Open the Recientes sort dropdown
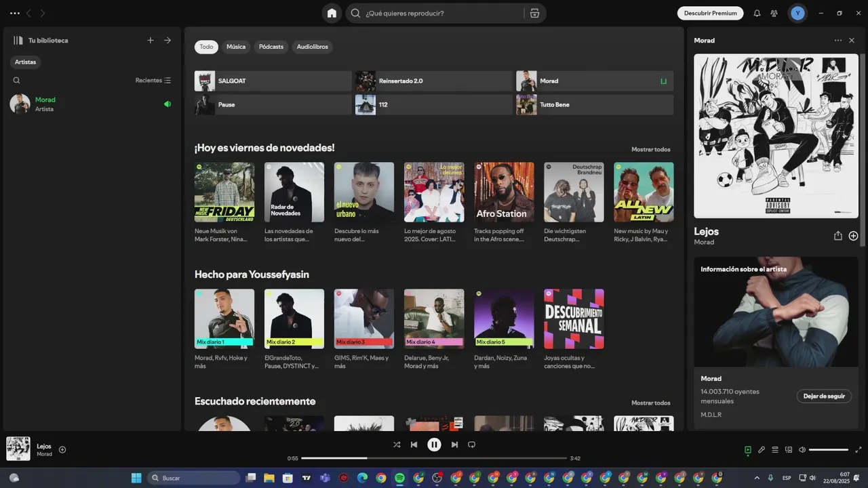This screenshot has width=868, height=488. (153, 80)
